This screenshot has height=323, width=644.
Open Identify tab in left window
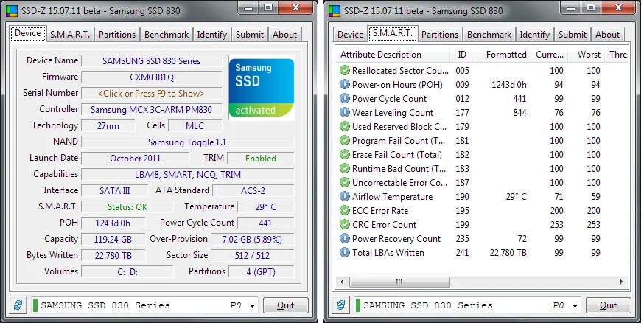coord(212,35)
